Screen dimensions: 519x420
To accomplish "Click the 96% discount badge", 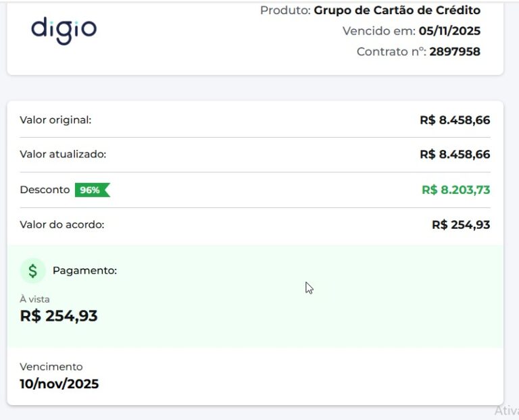I will pyautogui.click(x=93, y=190).
